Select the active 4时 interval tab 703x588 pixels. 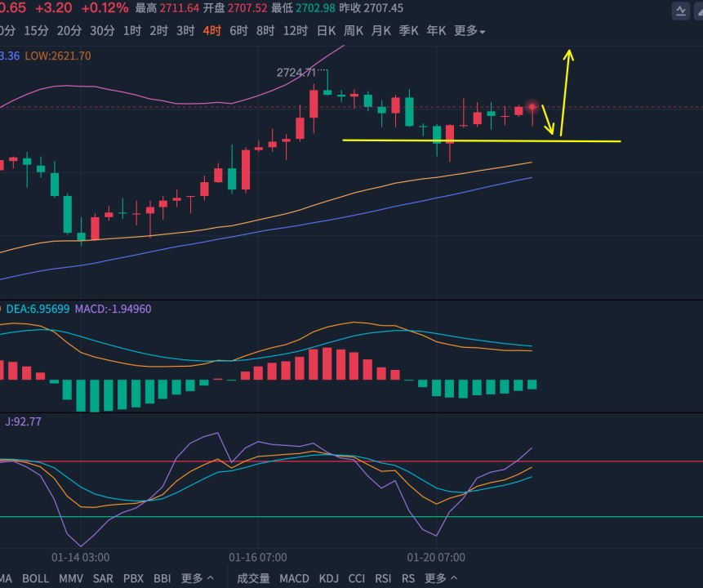coord(212,31)
